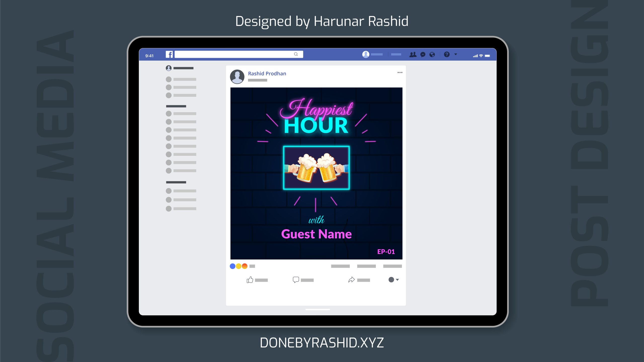This screenshot has width=644, height=362.
Task: Click the comment speech bubble icon
Action: (296, 280)
